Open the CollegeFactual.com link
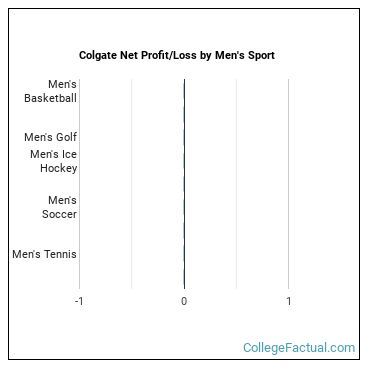Image resolution: width=370 pixels, height=370 pixels. (x=299, y=348)
